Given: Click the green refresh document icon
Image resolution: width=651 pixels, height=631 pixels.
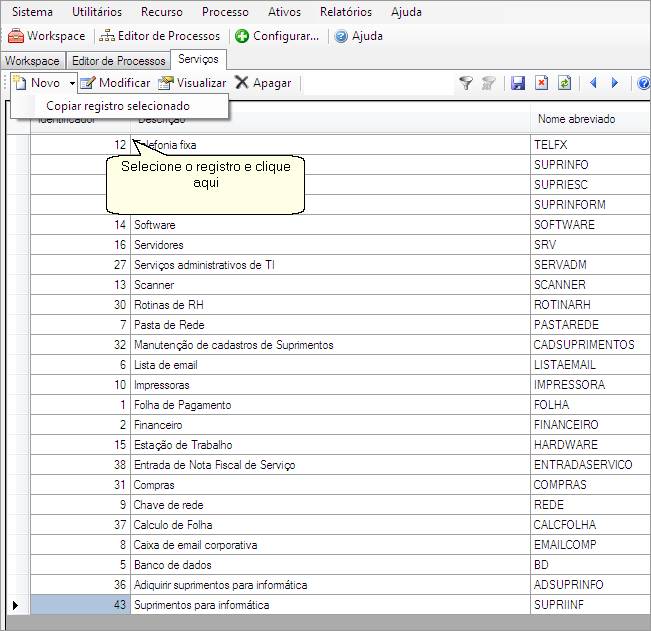Looking at the screenshot, I should pos(564,83).
